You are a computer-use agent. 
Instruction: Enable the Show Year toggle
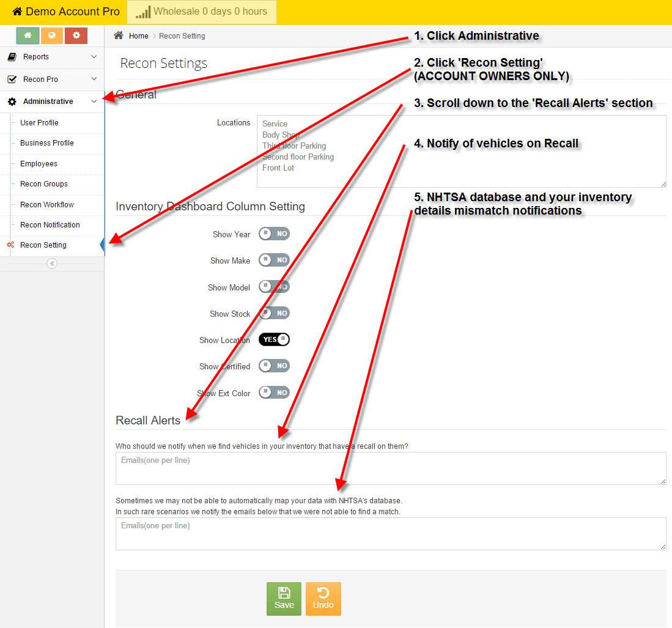[274, 234]
